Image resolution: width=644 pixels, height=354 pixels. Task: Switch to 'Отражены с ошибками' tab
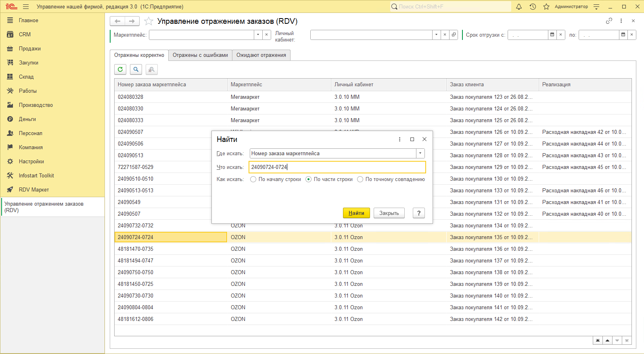click(x=200, y=55)
